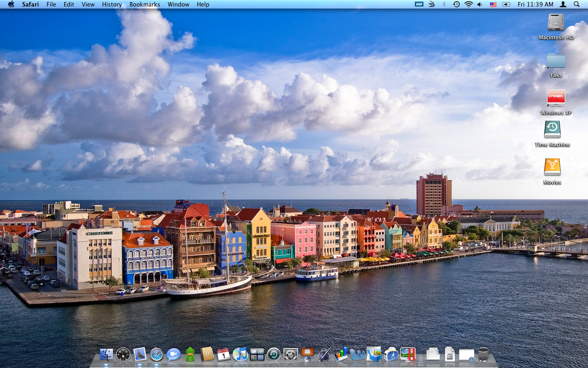Open Address Book from the Dock
The image size is (588, 368).
pyautogui.click(x=207, y=354)
